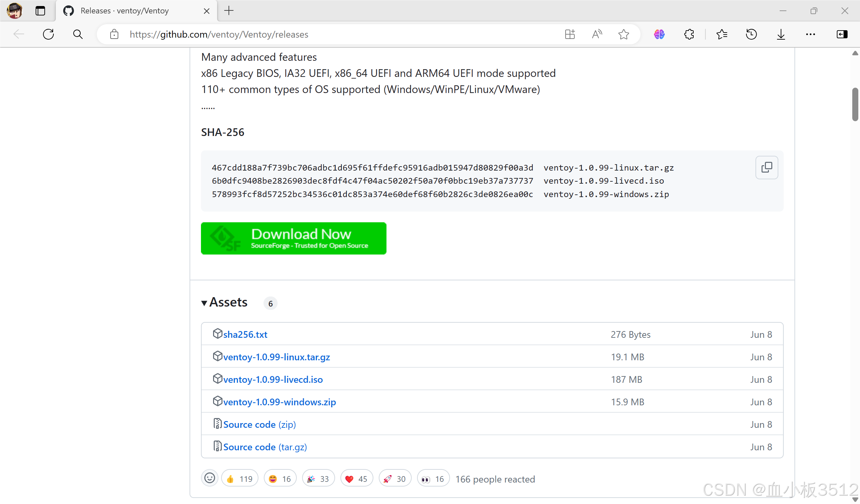
Task: Toggle the laugh reaction 16
Action: pos(280,478)
